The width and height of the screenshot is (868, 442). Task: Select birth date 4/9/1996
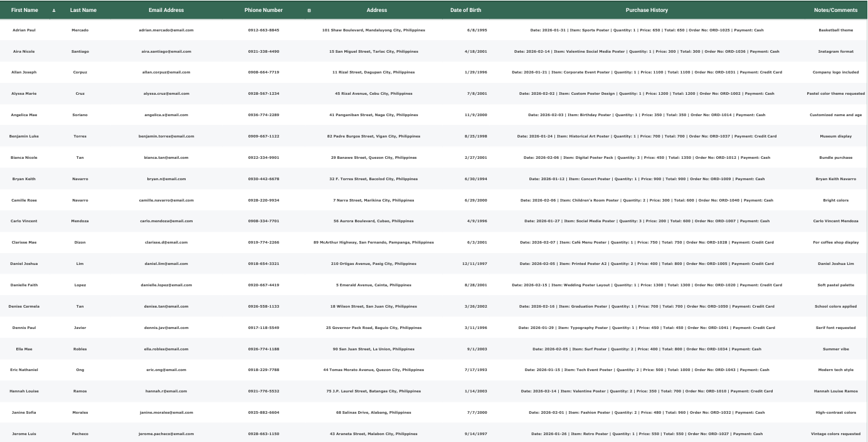tap(477, 221)
